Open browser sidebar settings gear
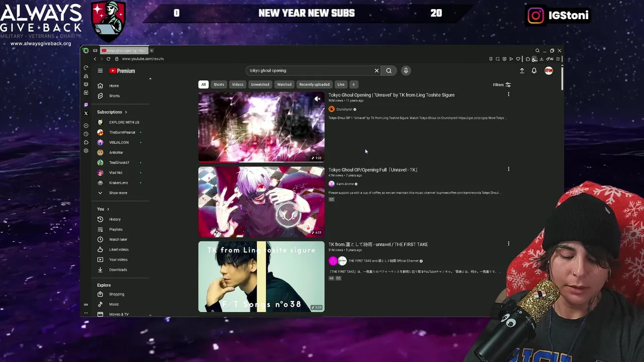 [86, 151]
